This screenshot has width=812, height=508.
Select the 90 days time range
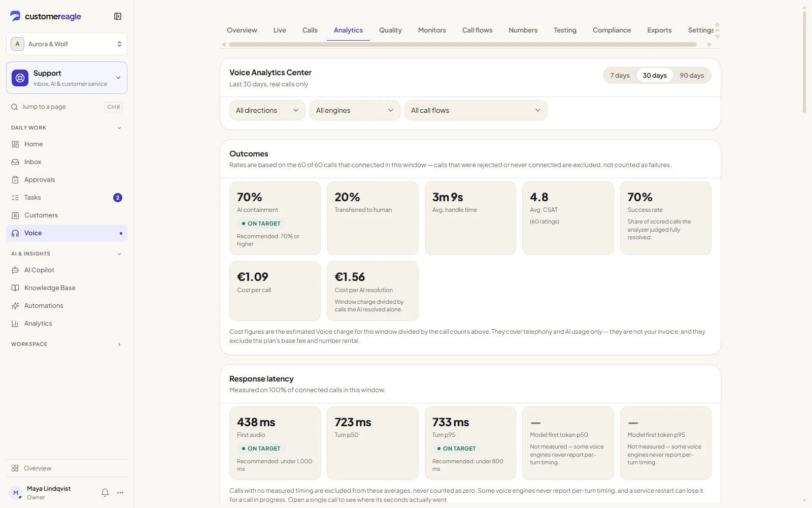click(692, 76)
